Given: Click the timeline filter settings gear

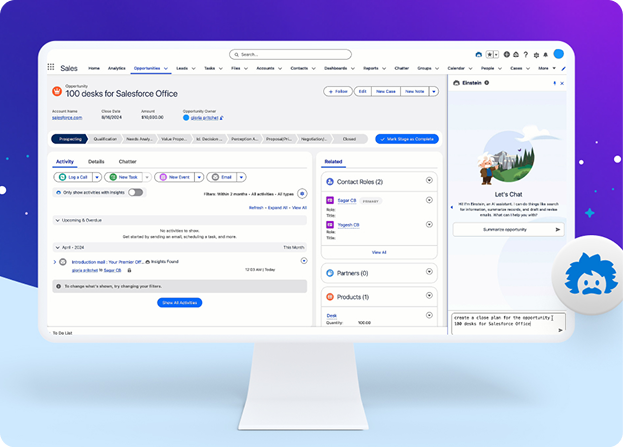Looking at the screenshot, I should click(302, 194).
